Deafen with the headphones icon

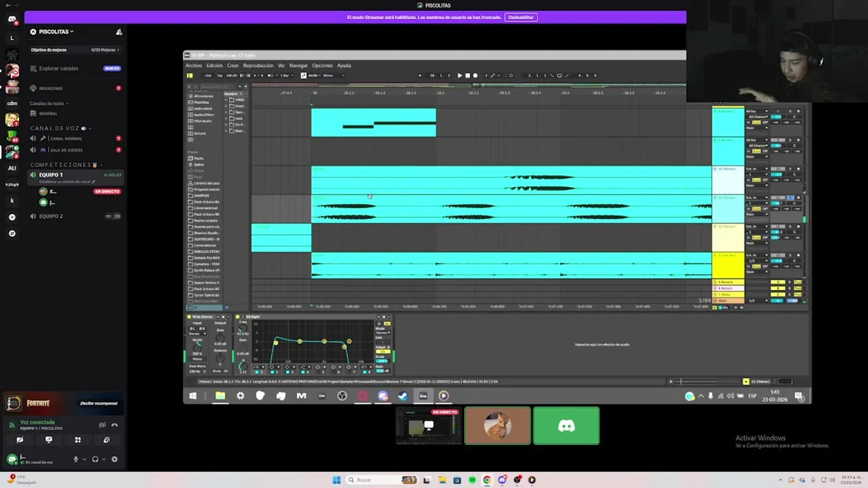95,459
